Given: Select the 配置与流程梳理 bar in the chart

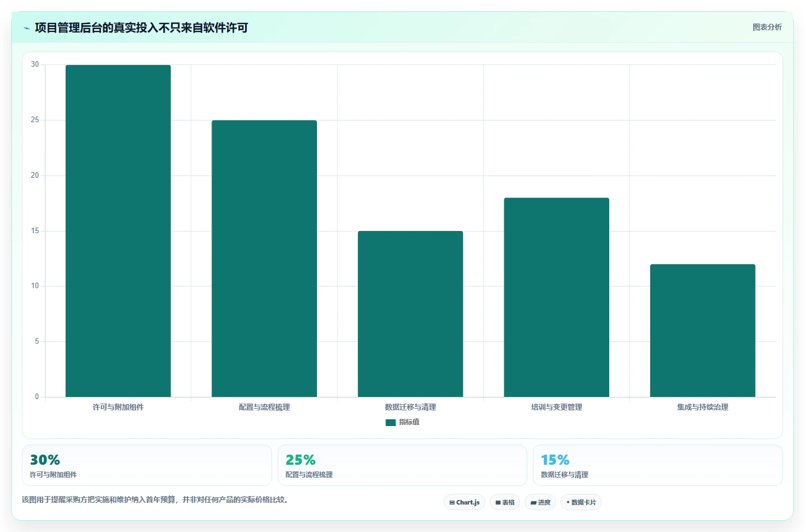Looking at the screenshot, I should click(x=264, y=258).
